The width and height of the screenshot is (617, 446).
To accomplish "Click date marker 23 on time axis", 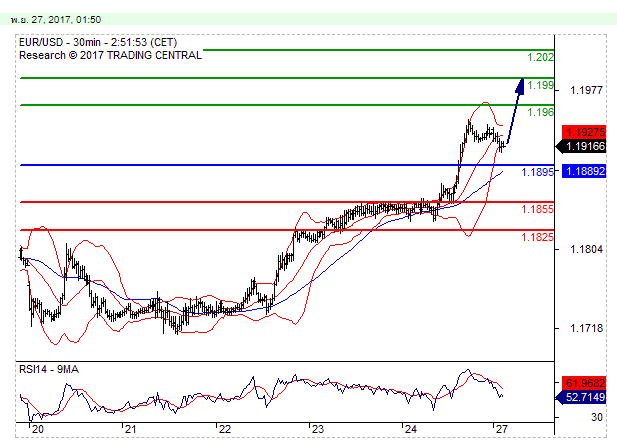I will tap(317, 429).
